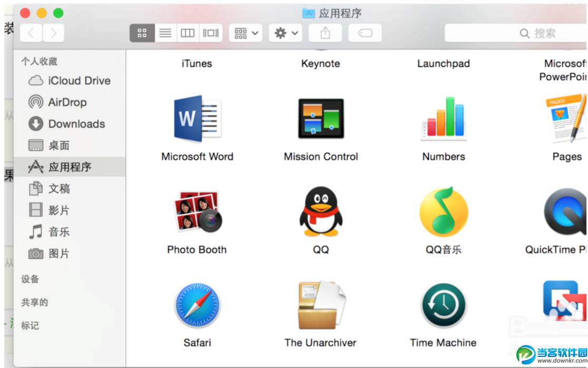Open iCloud Drive in the sidebar
The image size is (588, 368).
(x=70, y=81)
